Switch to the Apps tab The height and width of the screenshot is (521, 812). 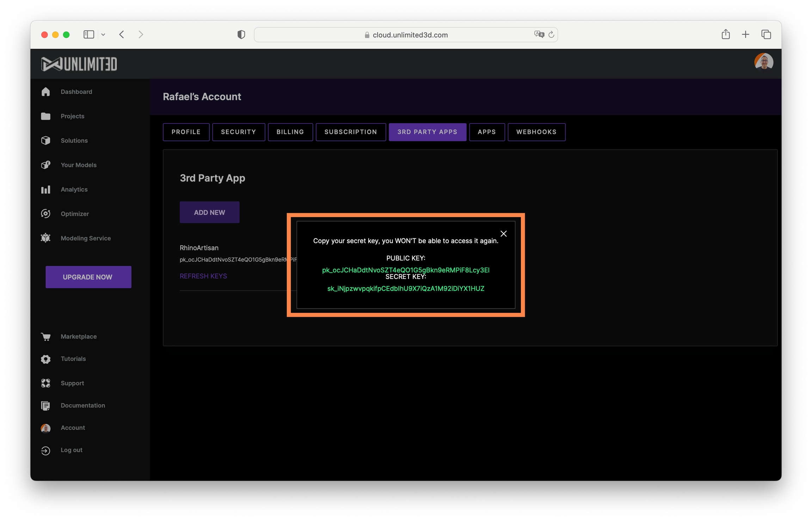point(487,132)
